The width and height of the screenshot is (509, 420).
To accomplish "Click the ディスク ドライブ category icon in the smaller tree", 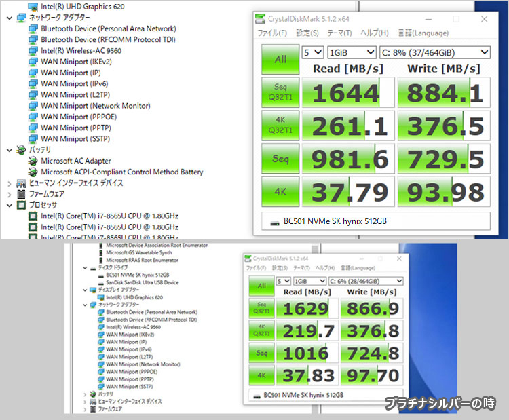I will [93, 268].
